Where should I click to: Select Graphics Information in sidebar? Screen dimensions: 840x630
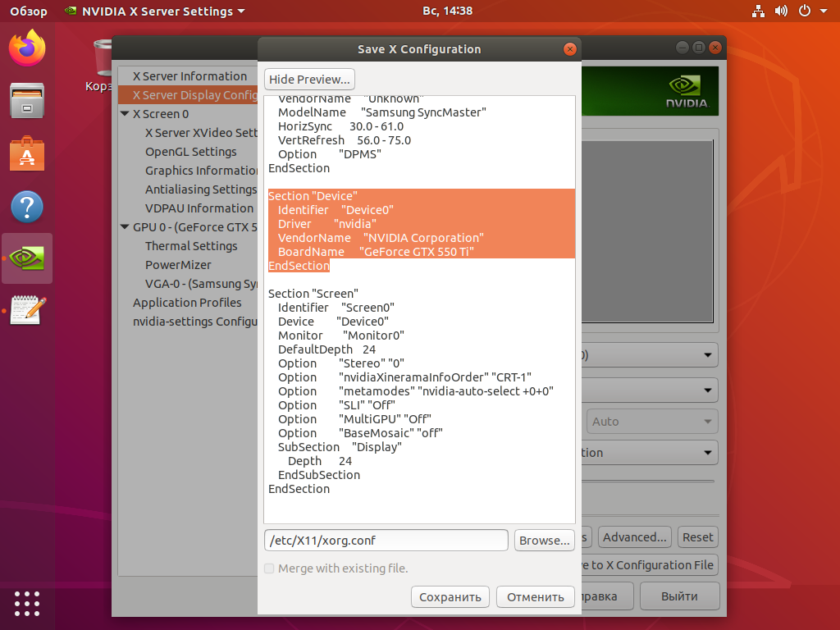201,171
